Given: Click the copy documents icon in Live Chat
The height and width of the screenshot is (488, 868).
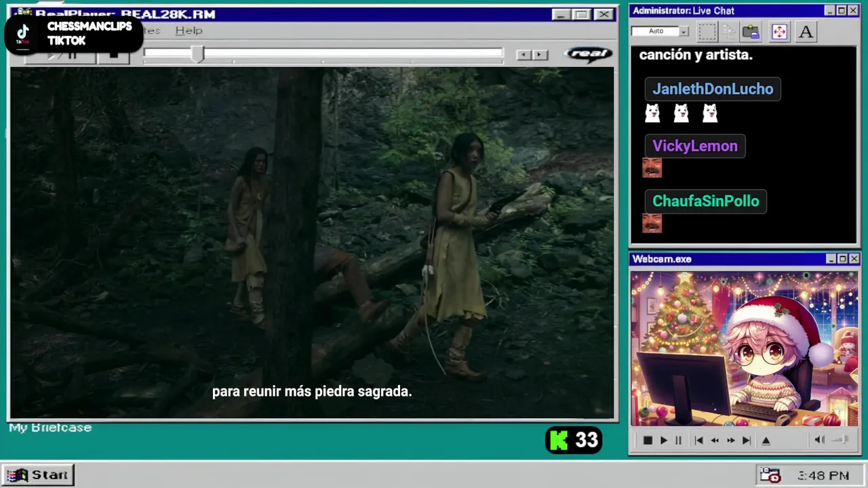Looking at the screenshot, I should click(729, 32).
